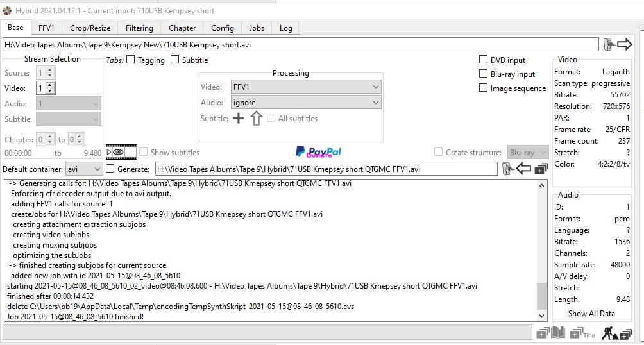The image size is (644, 345).
Task: Open the Video processing FFV1 dropdown
Action: [306, 87]
